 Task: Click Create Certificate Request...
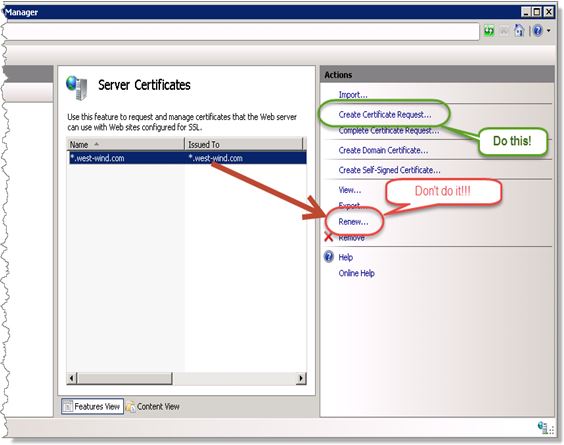[x=385, y=115]
